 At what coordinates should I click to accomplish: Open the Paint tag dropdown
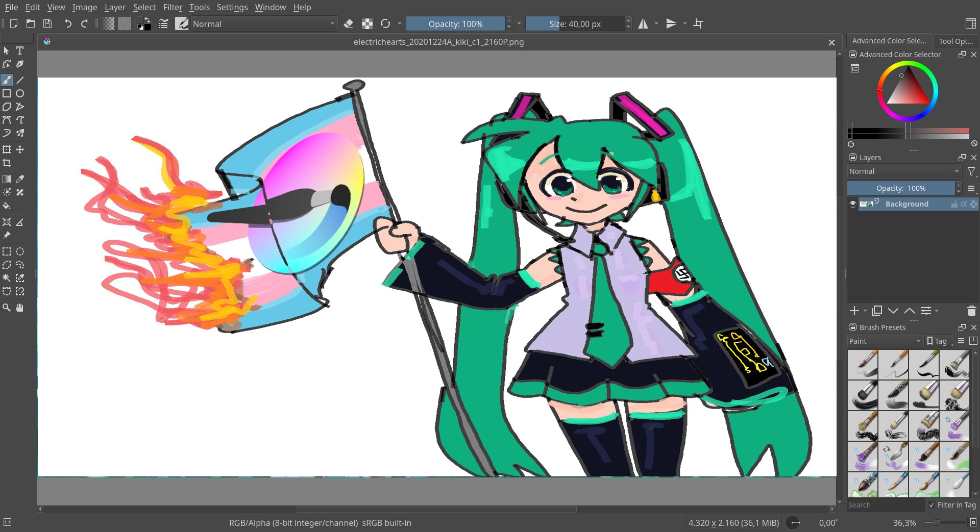(885, 341)
